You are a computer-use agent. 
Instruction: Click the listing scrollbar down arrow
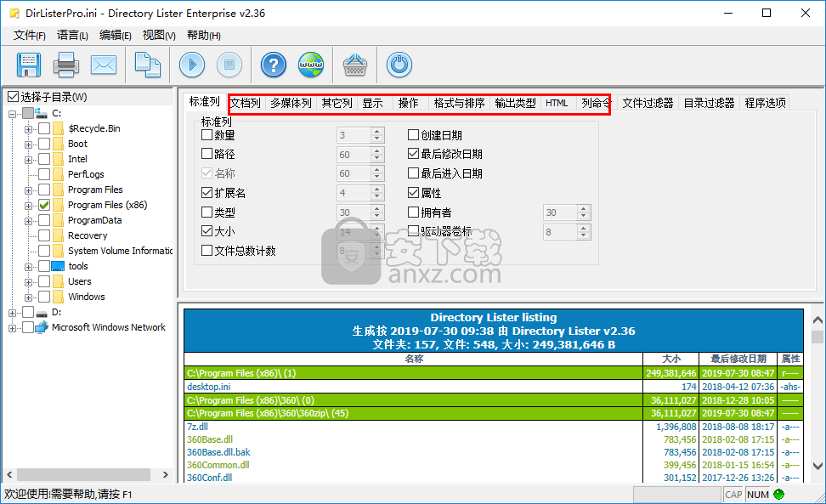818,466
